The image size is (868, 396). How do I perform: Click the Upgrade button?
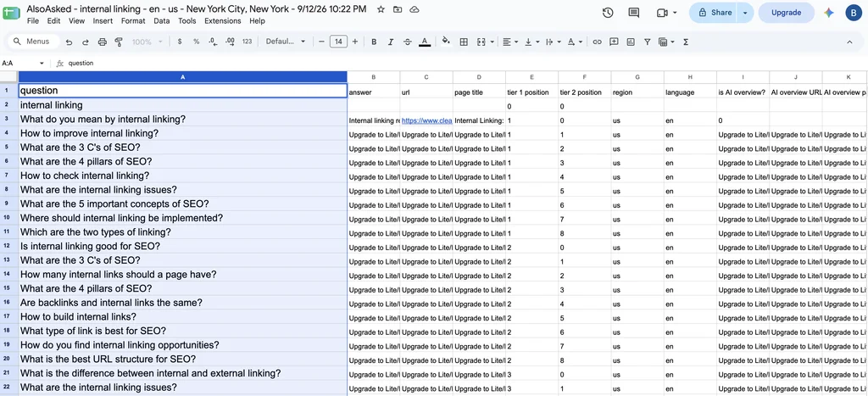786,13
